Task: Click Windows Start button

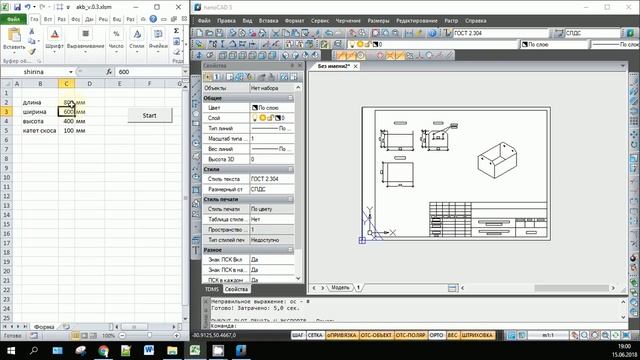Action: pos(11,351)
